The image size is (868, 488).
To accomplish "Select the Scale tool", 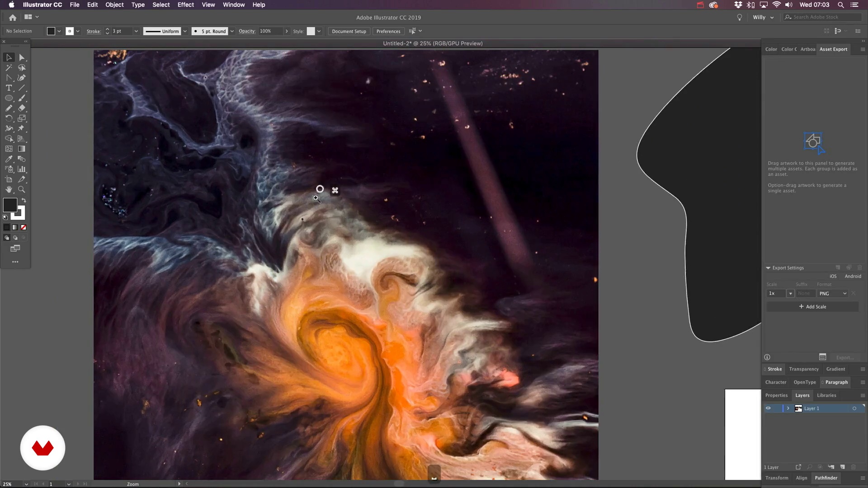I will click(22, 118).
